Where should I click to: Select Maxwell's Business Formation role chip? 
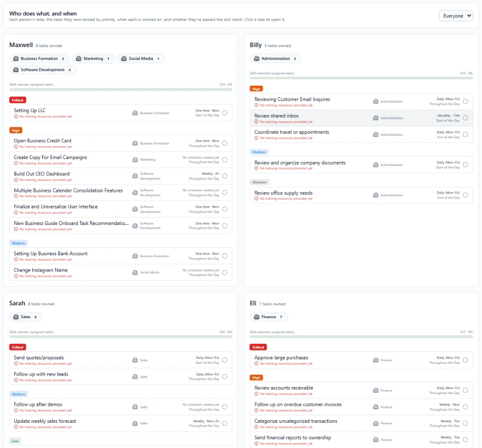[x=39, y=58]
